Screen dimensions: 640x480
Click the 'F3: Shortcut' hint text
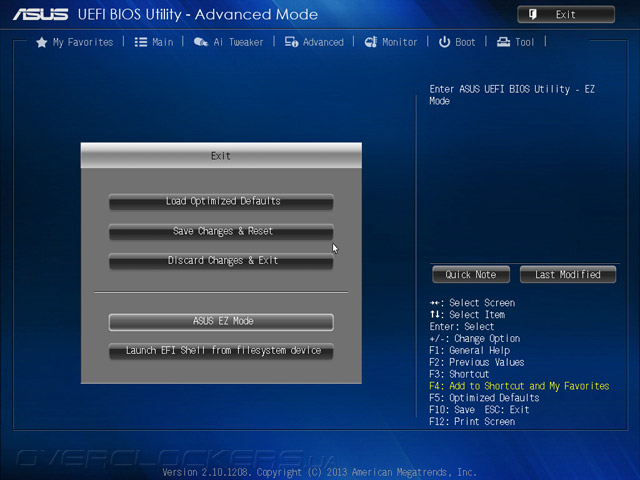tap(459, 374)
